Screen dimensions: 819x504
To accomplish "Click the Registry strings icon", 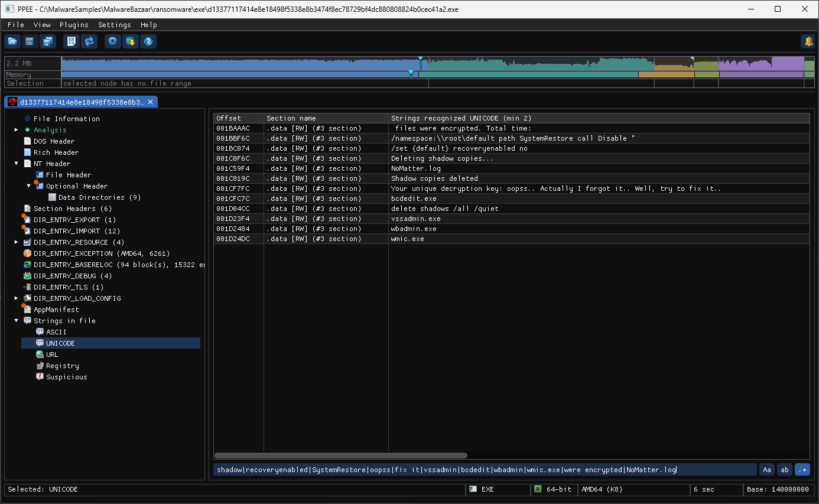I will coord(40,366).
